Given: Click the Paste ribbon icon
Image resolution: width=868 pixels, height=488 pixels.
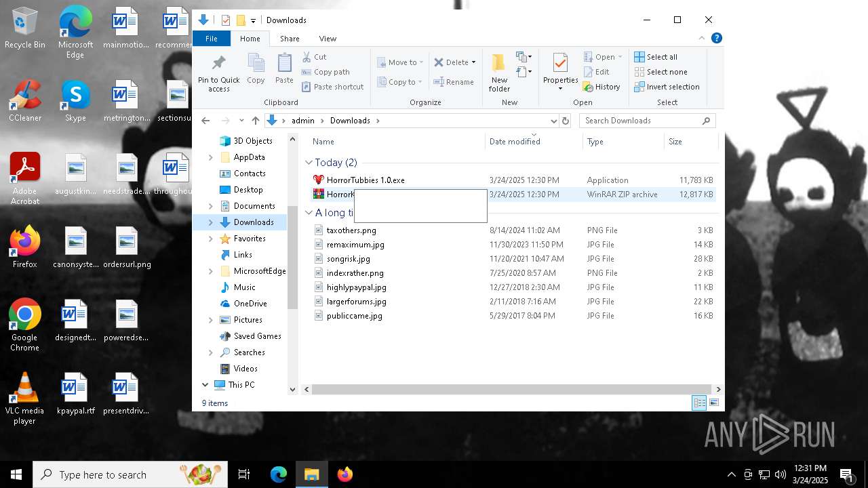Looking at the screenshot, I should point(284,69).
